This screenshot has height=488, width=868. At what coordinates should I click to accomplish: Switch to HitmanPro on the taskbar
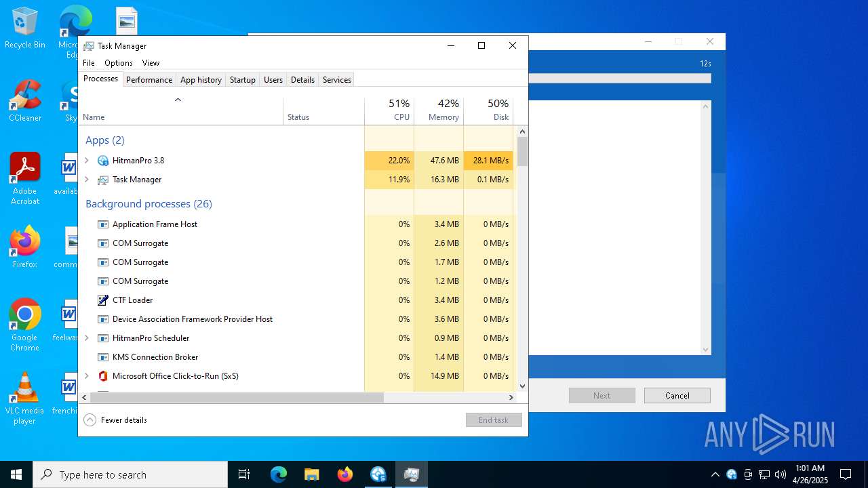(378, 474)
